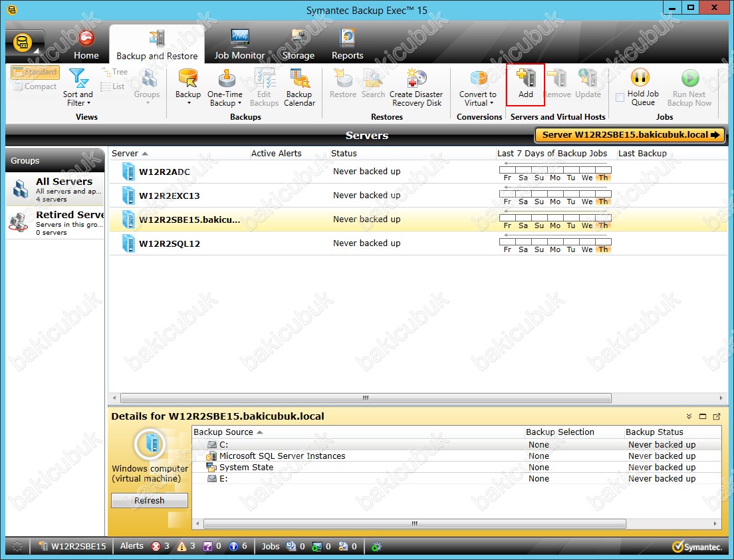Pop out the details pane
Screen dimensions: 734x560
(717, 416)
